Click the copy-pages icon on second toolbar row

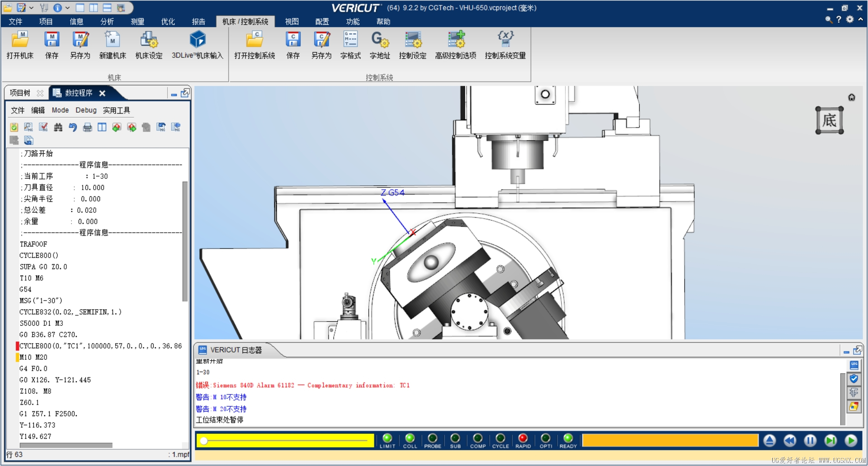[x=28, y=140]
